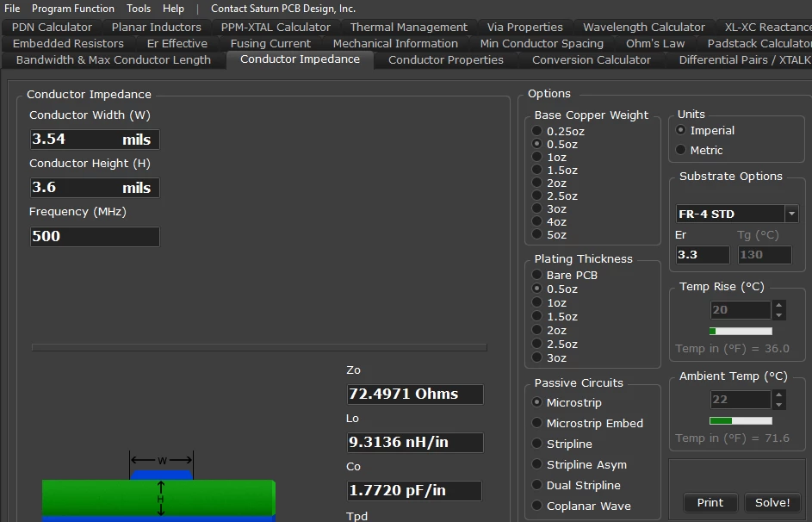This screenshot has height=522, width=812.
Task: Open the File menu
Action: pyautogui.click(x=12, y=9)
